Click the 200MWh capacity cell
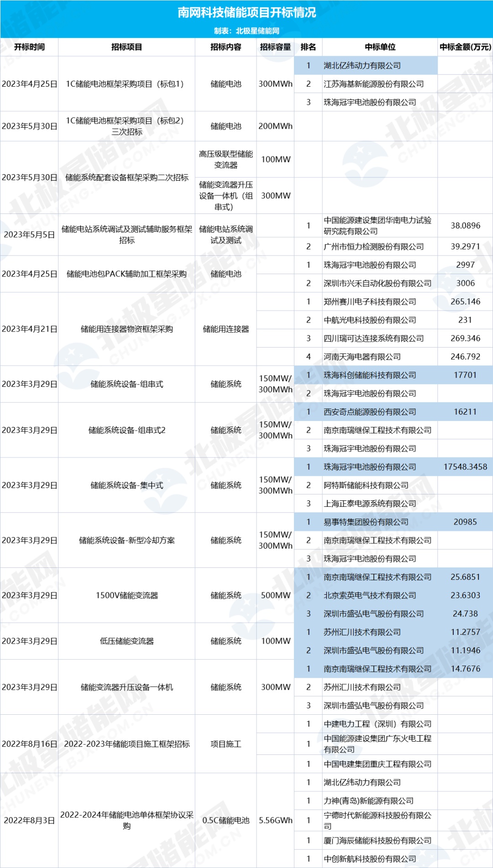Screen dimensions: 493x868 click(275, 126)
